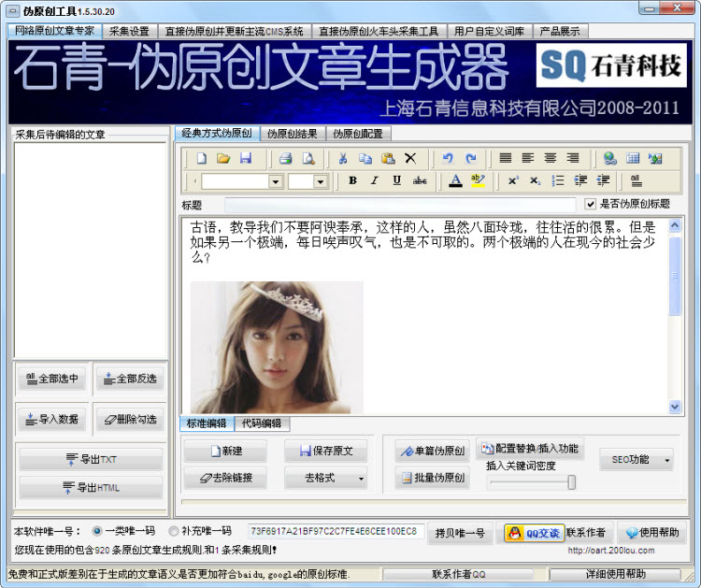The height and width of the screenshot is (588, 701).
Task: Paste from clipboard icon
Action: tap(388, 158)
